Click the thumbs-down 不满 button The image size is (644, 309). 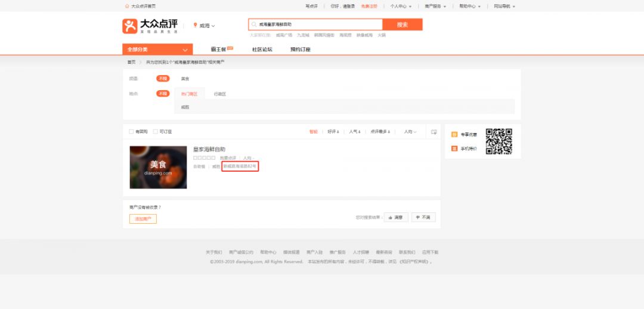point(423,217)
